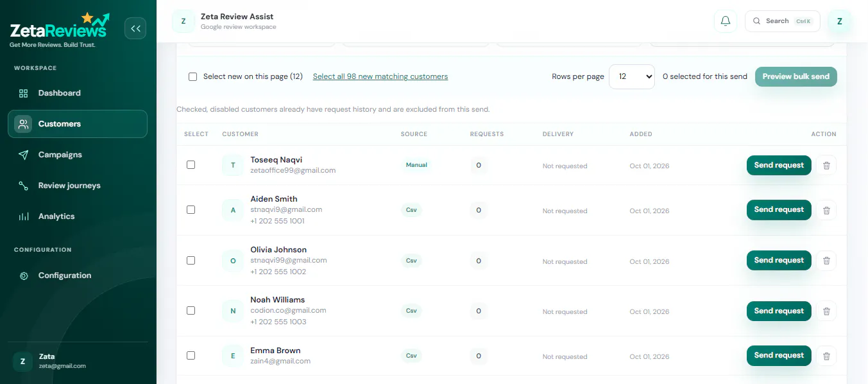868x384 pixels.
Task: Open Analytics in the sidebar
Action: click(x=78, y=216)
